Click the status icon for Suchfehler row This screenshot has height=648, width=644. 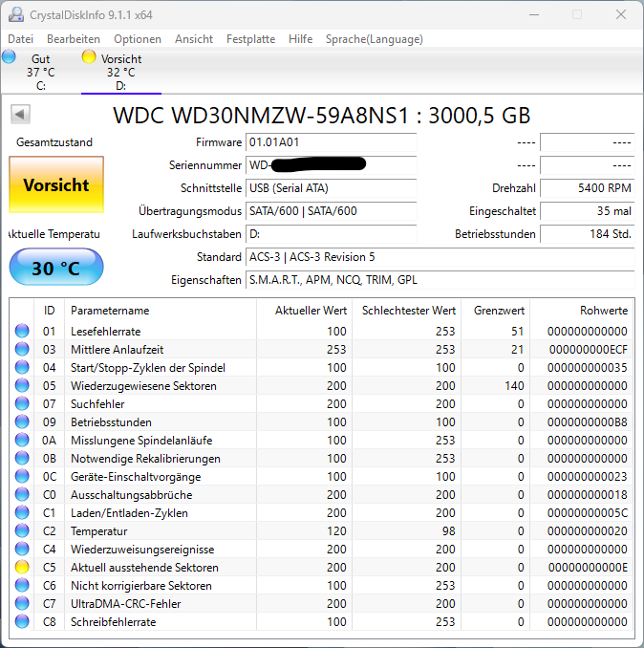click(x=22, y=403)
